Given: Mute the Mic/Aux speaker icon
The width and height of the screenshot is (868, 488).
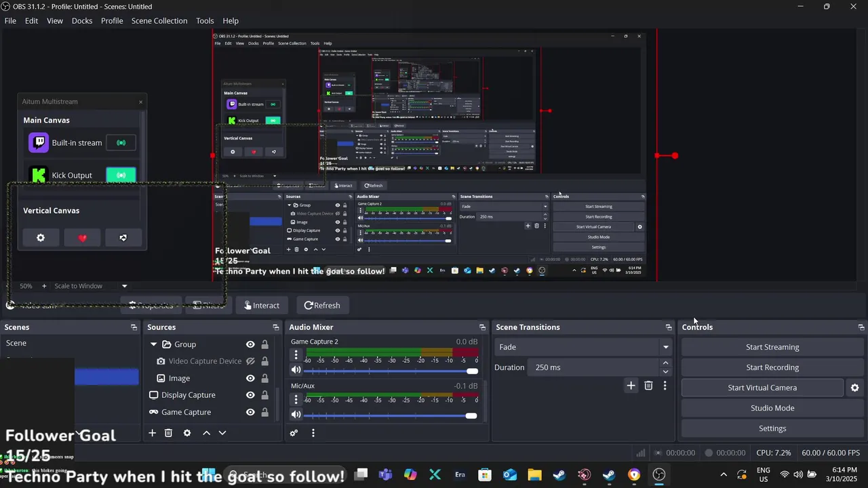Looking at the screenshot, I should pyautogui.click(x=296, y=415).
